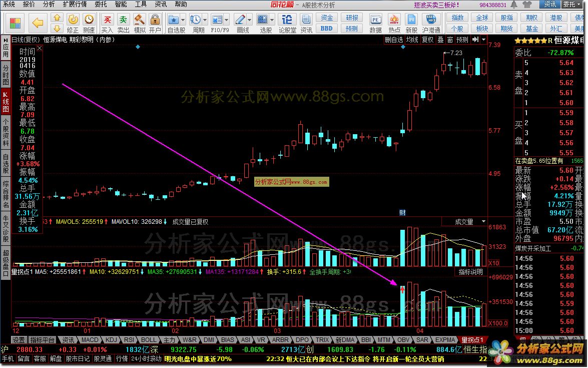Image resolution: width=588 pixels, height=368 pixels.
Task: Open the 资讯 document icon in toolbar
Action: 306,20
